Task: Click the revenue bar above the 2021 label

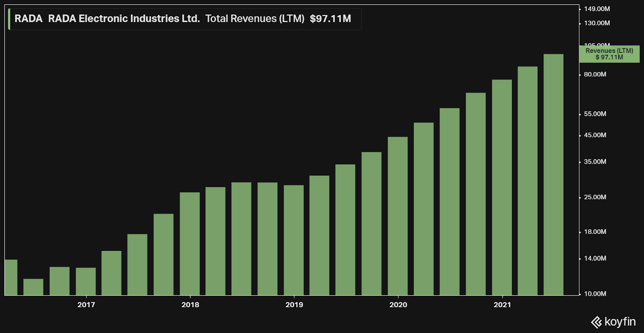Action: (502, 188)
